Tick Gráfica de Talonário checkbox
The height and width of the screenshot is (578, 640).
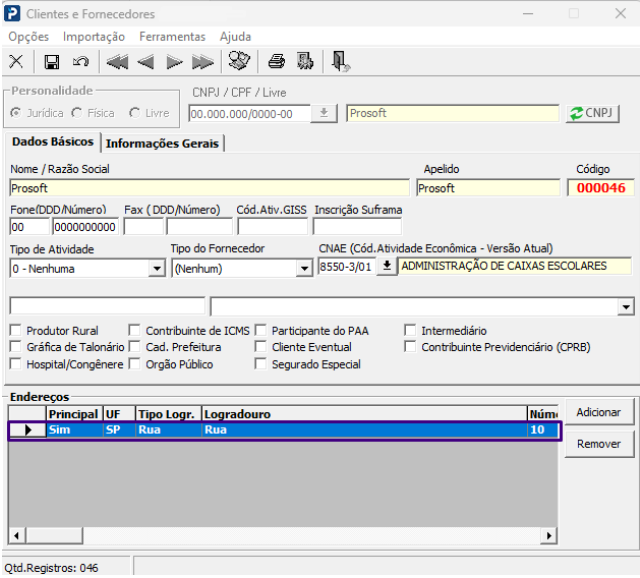point(16,347)
